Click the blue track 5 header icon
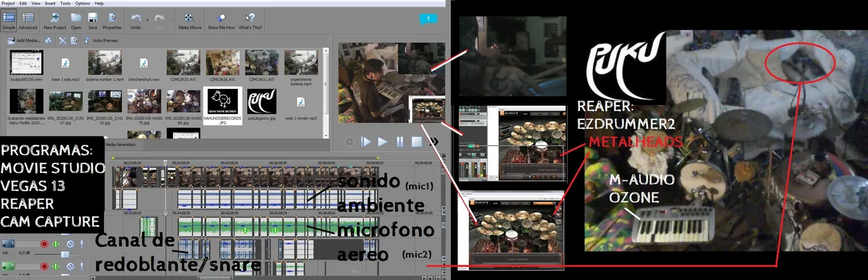Screen dimensions: 868x280 coord(8,243)
